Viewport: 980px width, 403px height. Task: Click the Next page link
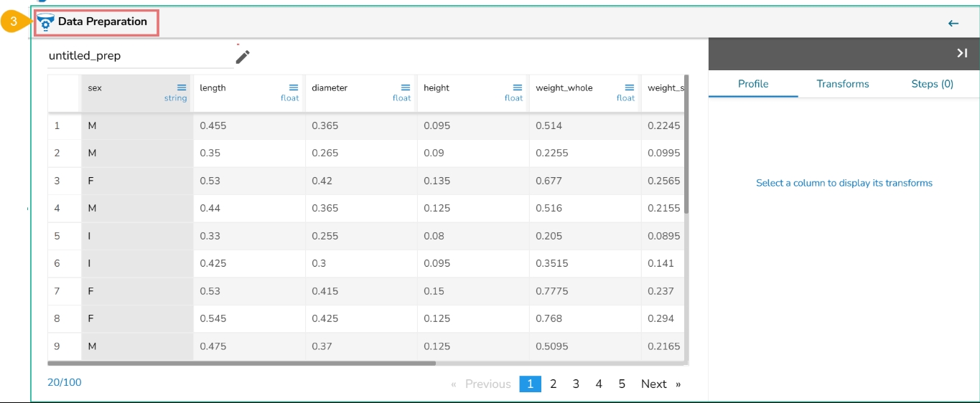(654, 384)
